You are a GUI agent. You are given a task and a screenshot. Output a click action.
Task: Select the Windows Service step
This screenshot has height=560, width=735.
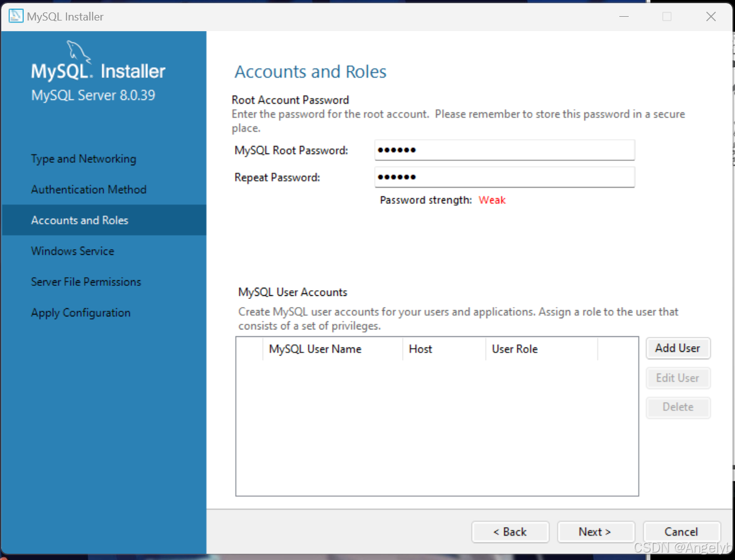coord(72,250)
